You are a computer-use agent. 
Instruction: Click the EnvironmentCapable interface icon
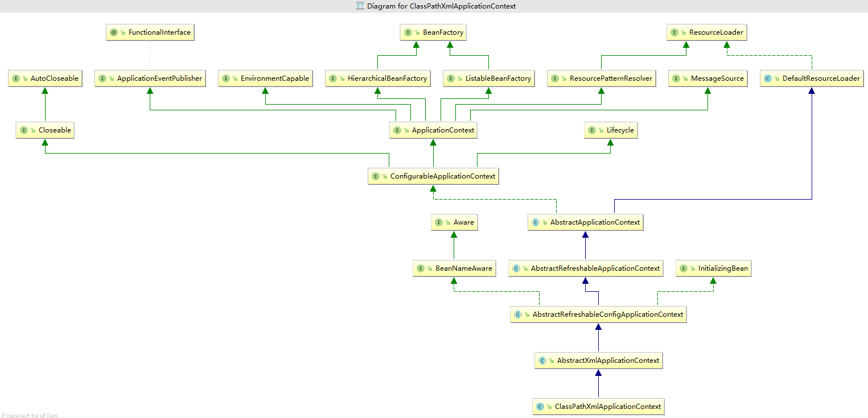pos(226,78)
